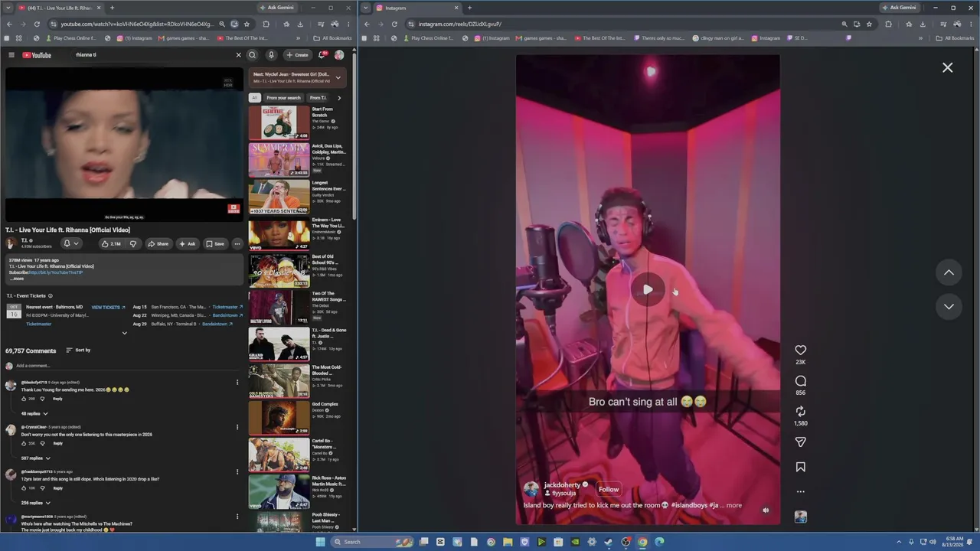Follow jackdoherty on the reel
980x551 pixels.
pos(609,490)
